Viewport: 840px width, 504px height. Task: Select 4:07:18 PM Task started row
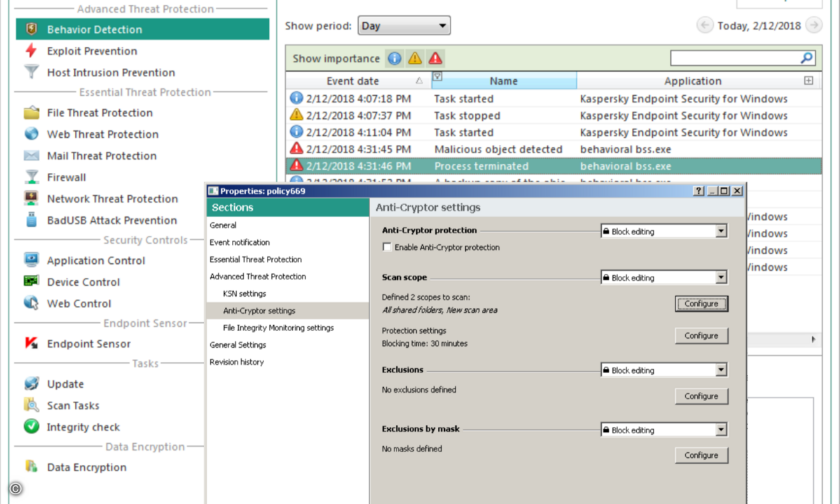pos(553,99)
